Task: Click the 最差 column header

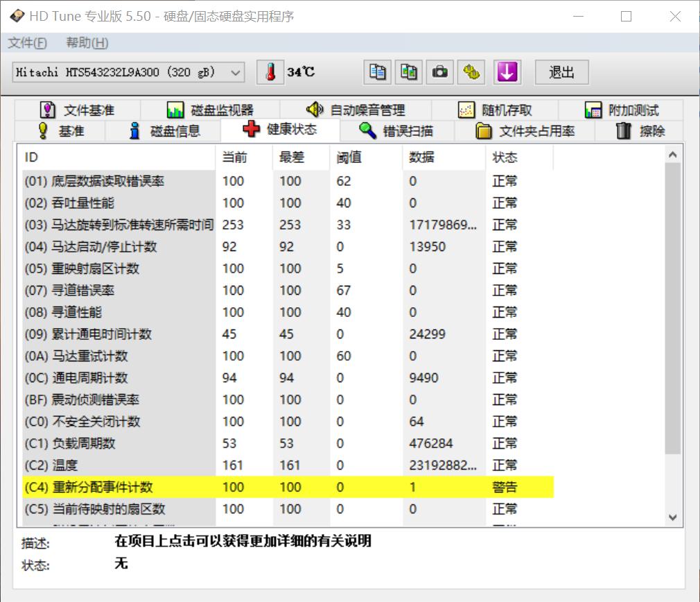Action: point(301,157)
